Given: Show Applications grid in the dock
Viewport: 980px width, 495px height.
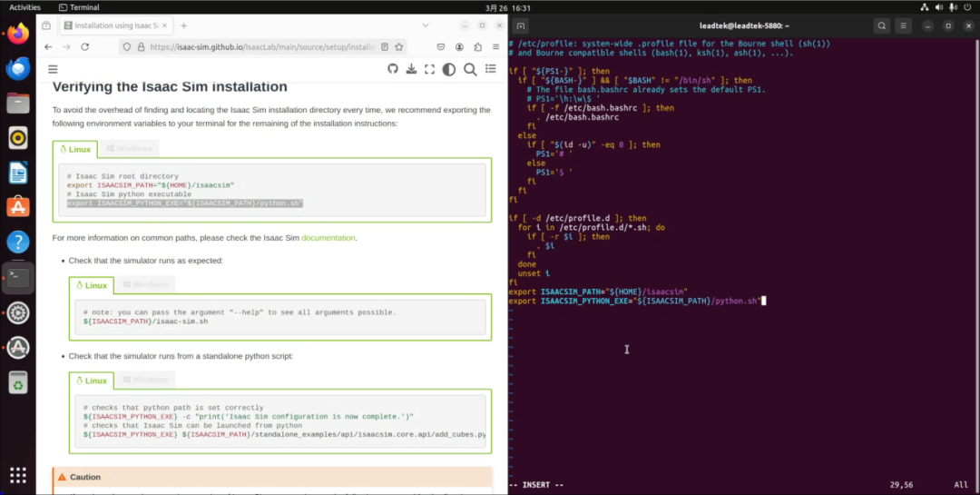Looking at the screenshot, I should click(18, 475).
